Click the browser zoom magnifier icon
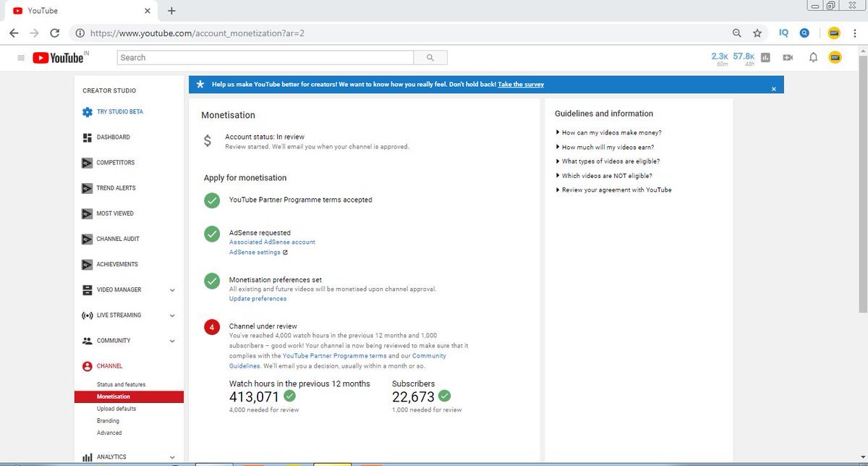868x466 pixels. point(737,33)
